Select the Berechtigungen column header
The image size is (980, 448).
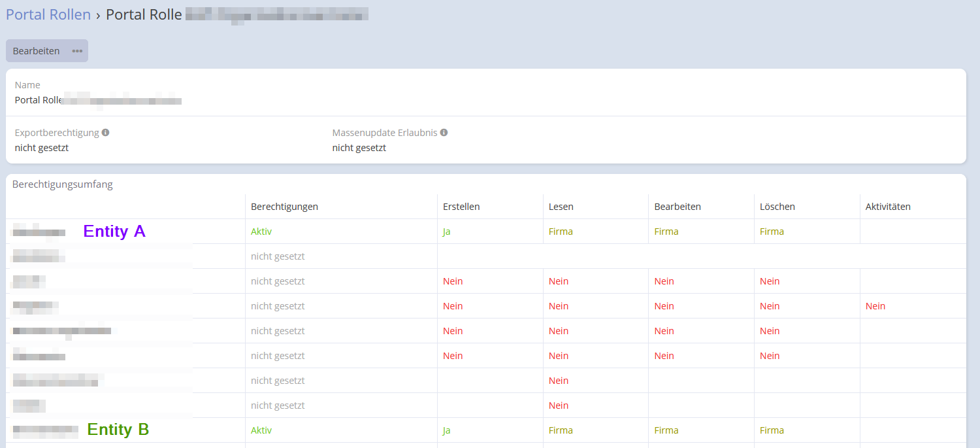pyautogui.click(x=284, y=207)
